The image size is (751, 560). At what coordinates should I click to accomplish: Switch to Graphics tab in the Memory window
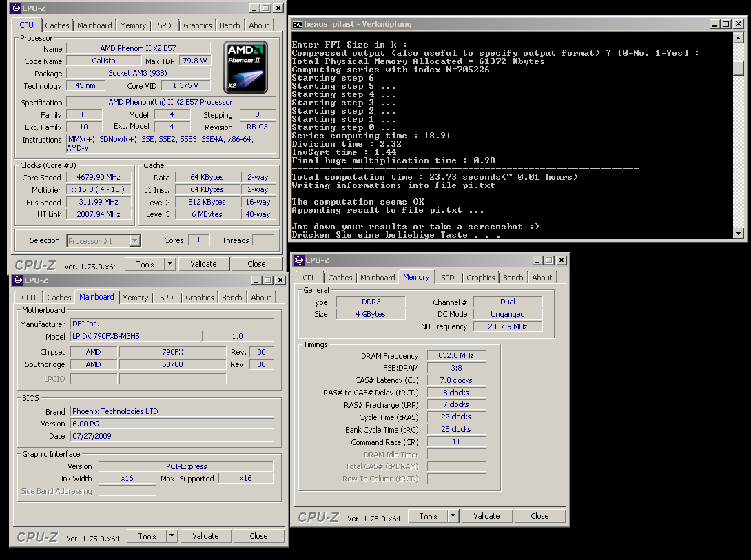point(480,277)
